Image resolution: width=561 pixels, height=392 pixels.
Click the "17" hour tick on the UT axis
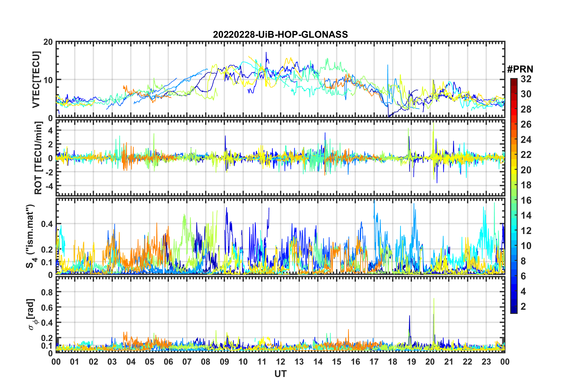[374, 362]
